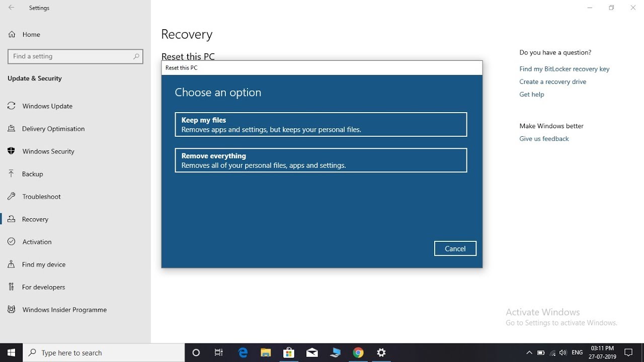Viewport: 644px width, 362px height.
Task: Click the Recovery icon in sidebar
Action: [x=12, y=219]
